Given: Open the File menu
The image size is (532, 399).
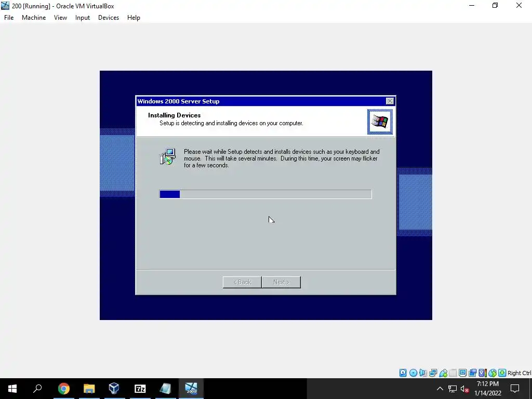Looking at the screenshot, I should 9,18.
